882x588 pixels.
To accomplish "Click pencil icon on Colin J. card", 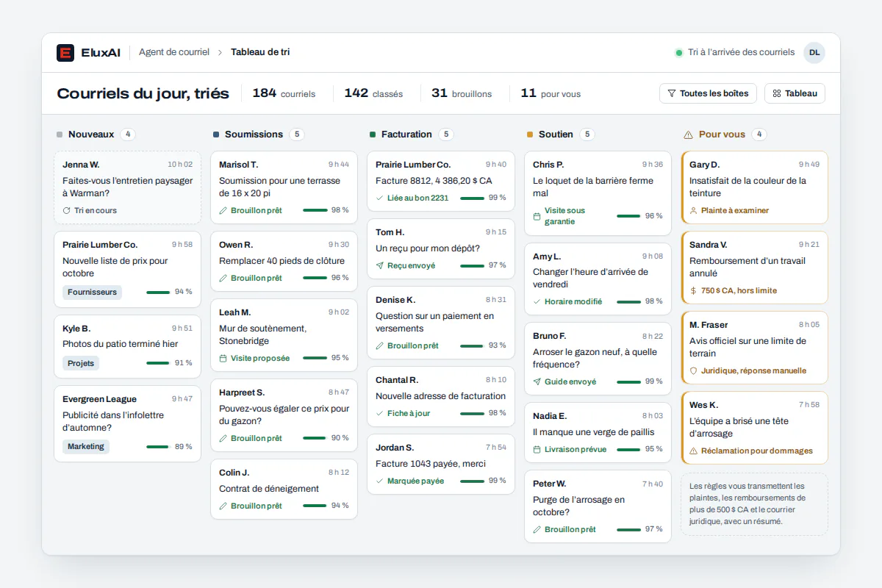I will pyautogui.click(x=223, y=506).
